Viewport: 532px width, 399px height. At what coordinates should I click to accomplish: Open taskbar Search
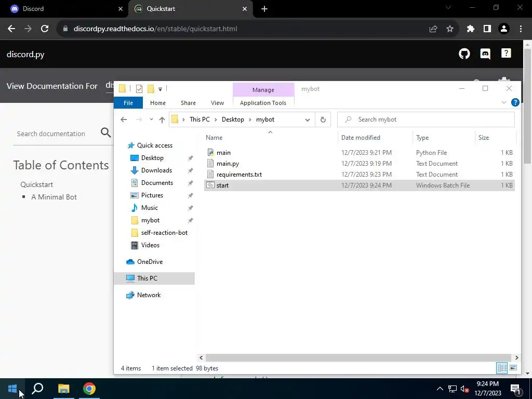[37, 389]
